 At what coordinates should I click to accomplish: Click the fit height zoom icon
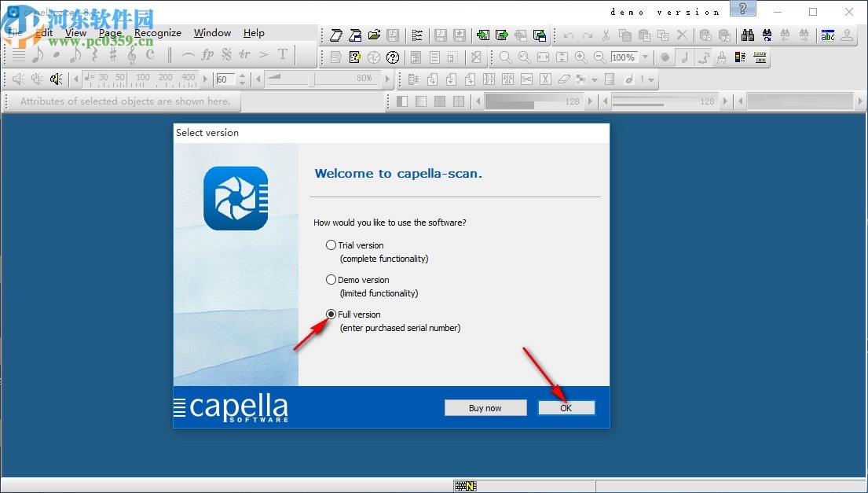(x=562, y=57)
